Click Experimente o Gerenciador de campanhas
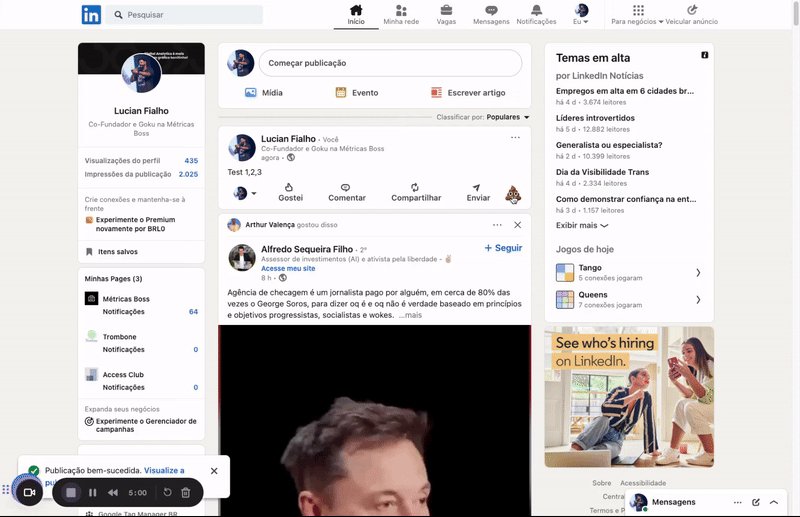Viewport: 800px width, 517px height. tap(141, 425)
